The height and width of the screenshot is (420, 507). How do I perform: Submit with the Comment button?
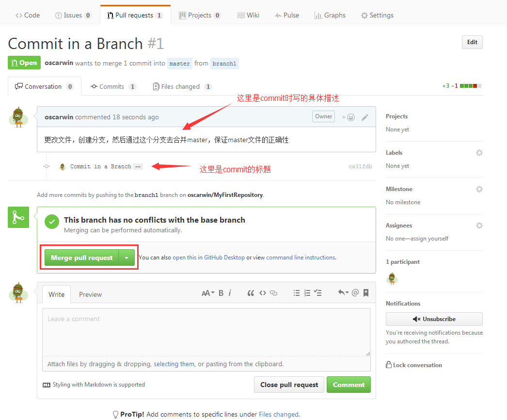click(349, 385)
